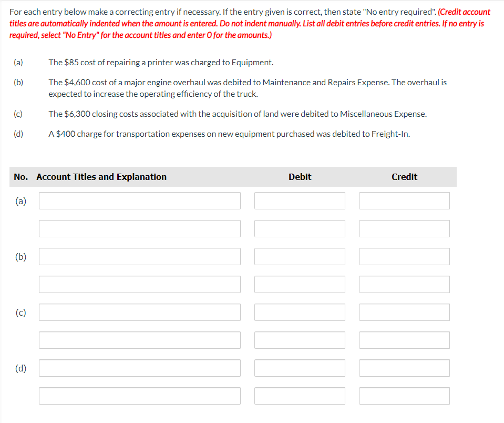Select the second debit field for entry (d)
The height and width of the screenshot is (423, 504).
point(299,396)
